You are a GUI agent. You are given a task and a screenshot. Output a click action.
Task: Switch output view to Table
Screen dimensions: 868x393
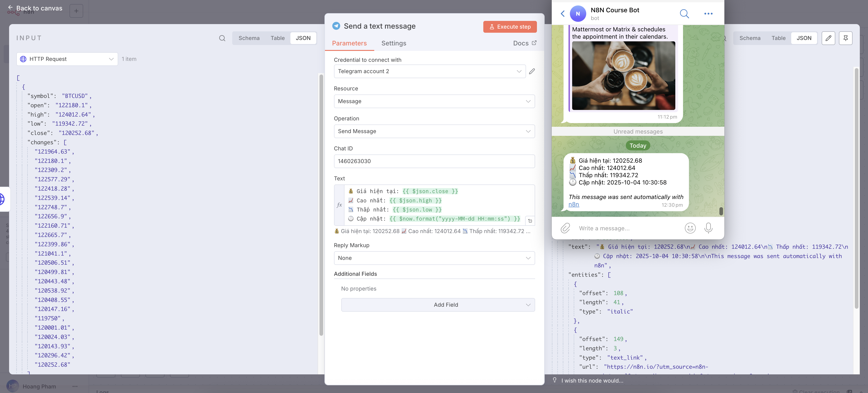[x=778, y=38]
